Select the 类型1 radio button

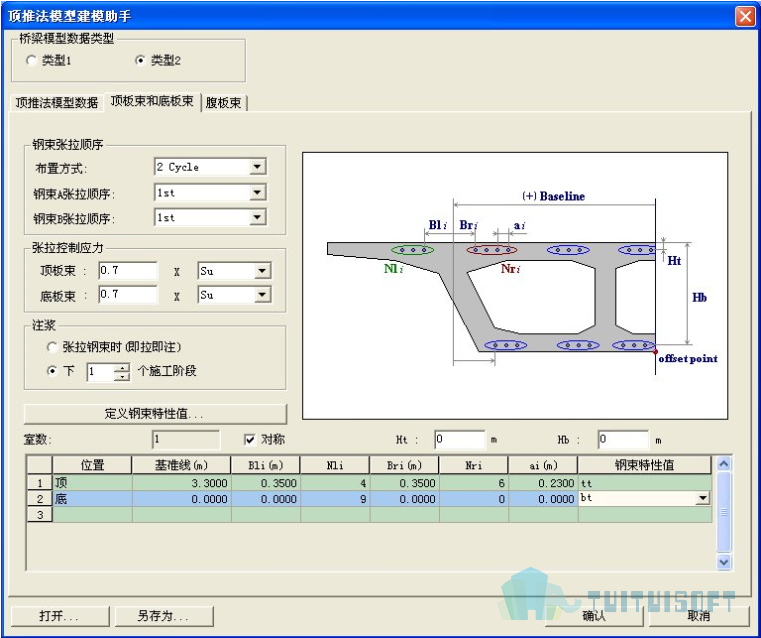pyautogui.click(x=32, y=61)
